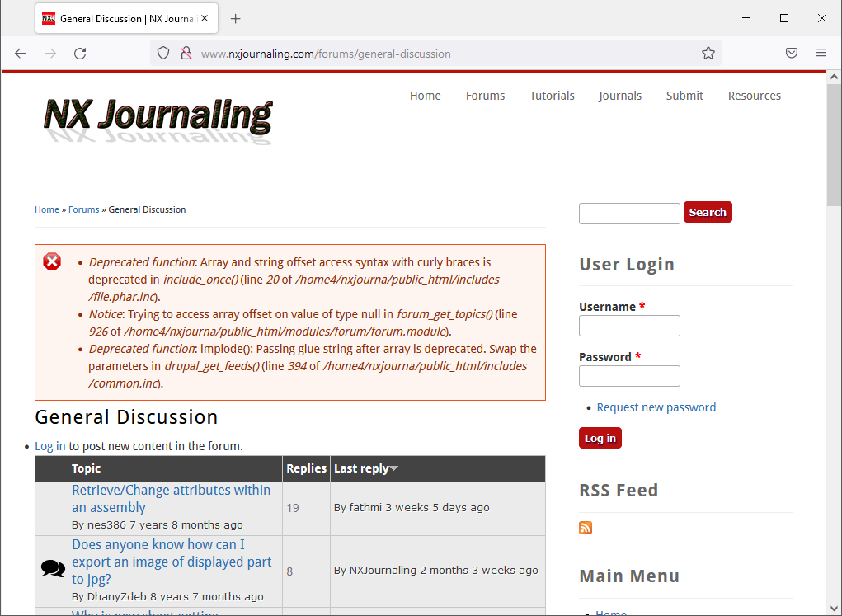Open the Firefox hamburger menu
This screenshot has height=616, width=842.
(x=821, y=53)
